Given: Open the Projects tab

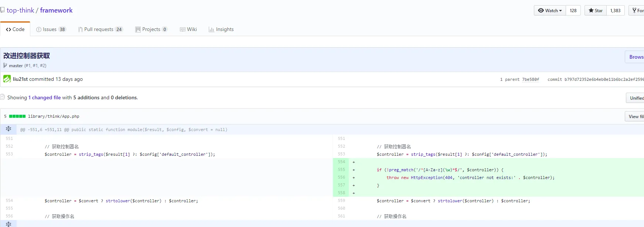Looking at the screenshot, I should 151,29.
